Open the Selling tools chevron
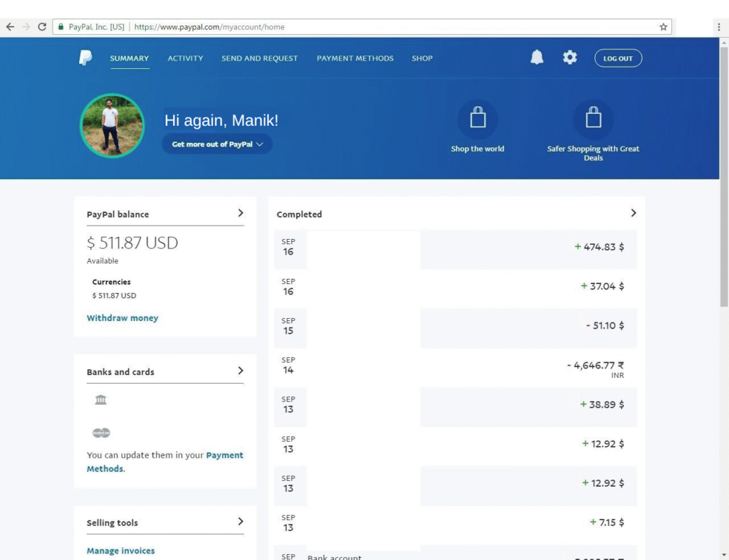 241,522
